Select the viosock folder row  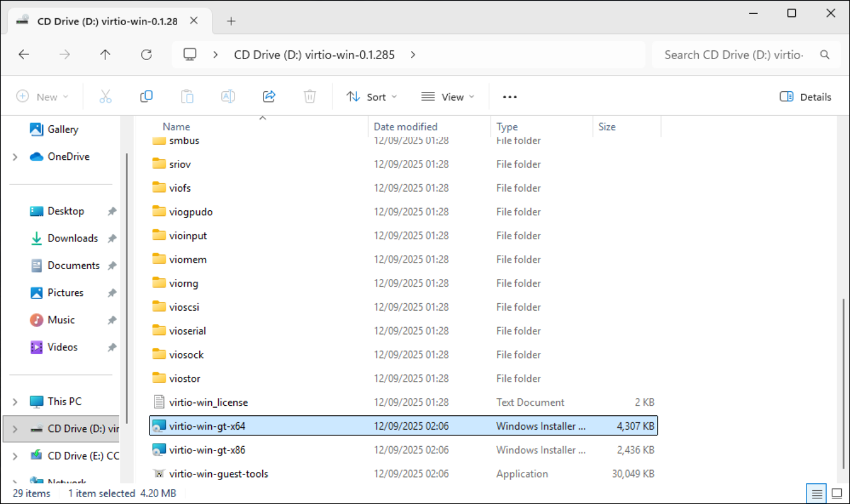point(404,355)
